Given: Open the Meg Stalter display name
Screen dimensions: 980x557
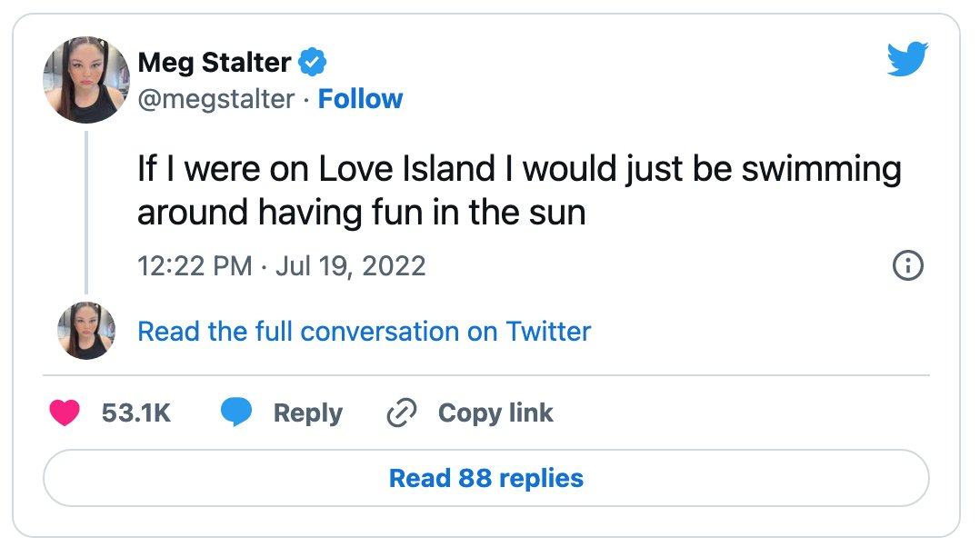Looking at the screenshot, I should point(215,63).
